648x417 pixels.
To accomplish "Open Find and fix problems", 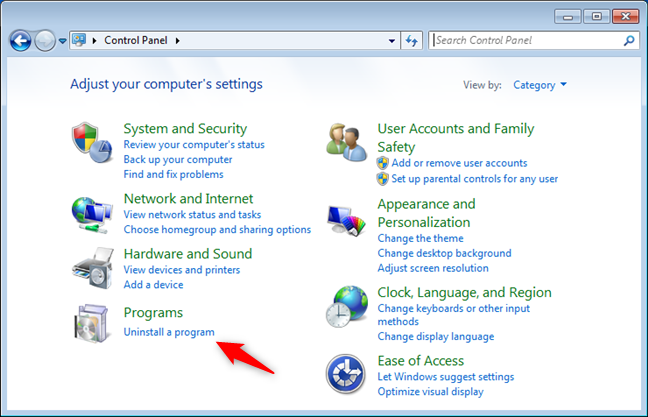I will [173, 174].
